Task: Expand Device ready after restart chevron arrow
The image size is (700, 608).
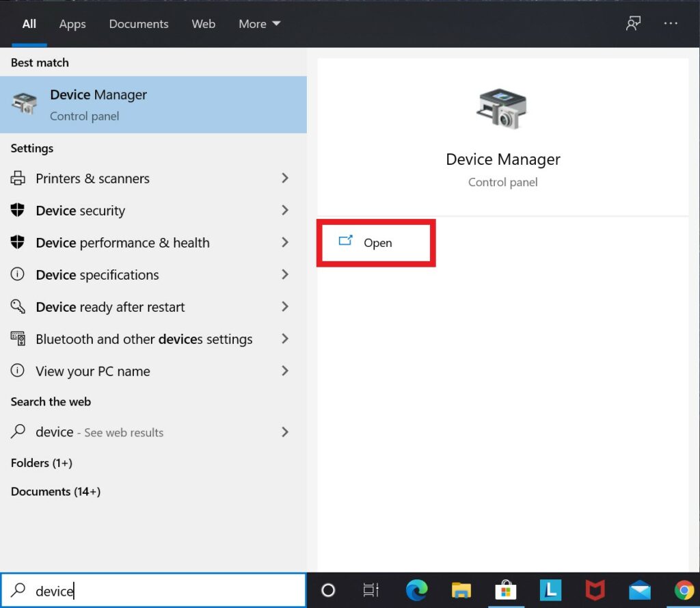Action: point(285,306)
